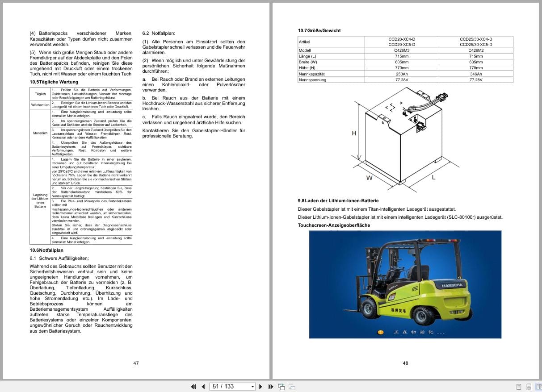Click heading 10.5 Tägliche Wartung
The image size is (542, 392).
[x=54, y=82]
